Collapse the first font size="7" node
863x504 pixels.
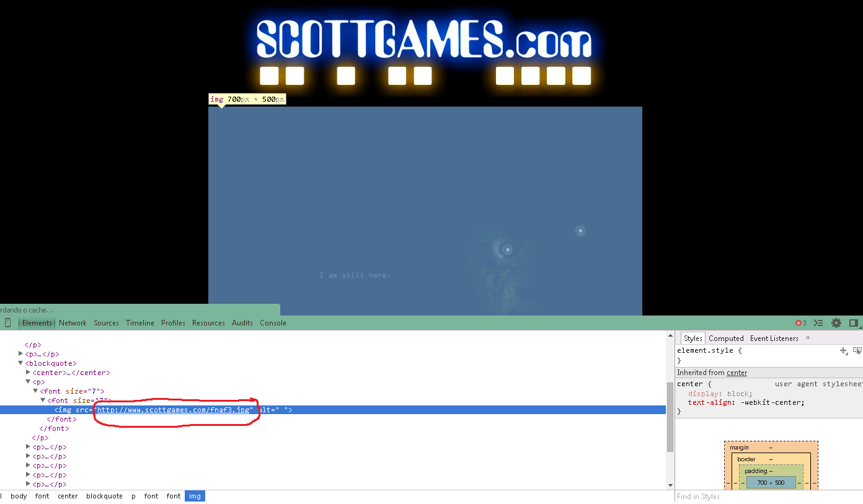(35, 391)
